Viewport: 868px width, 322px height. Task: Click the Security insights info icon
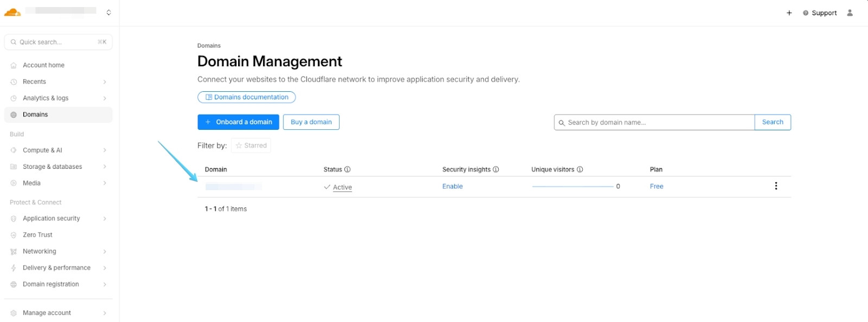(496, 169)
